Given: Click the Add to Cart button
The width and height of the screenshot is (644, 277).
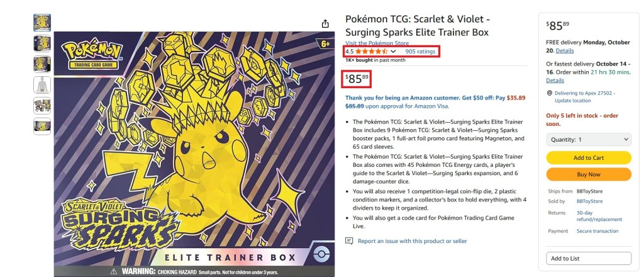Looking at the screenshot, I should tap(588, 157).
